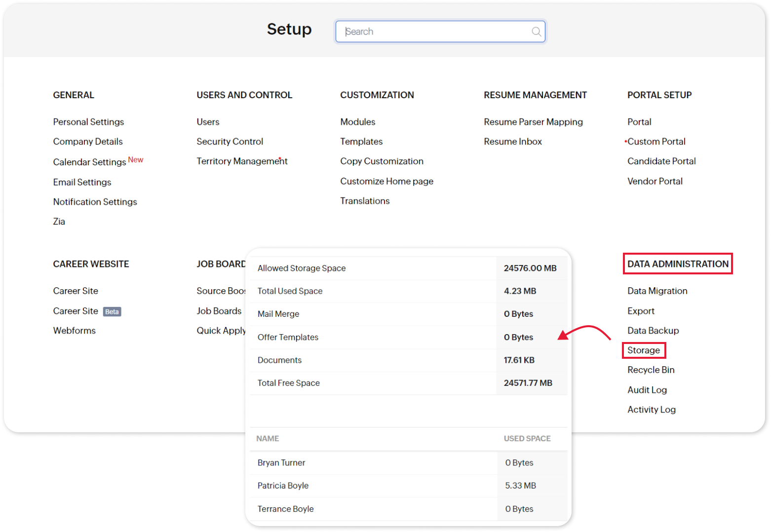Open Quick Apply
The image size is (771, 532).
coord(221,331)
